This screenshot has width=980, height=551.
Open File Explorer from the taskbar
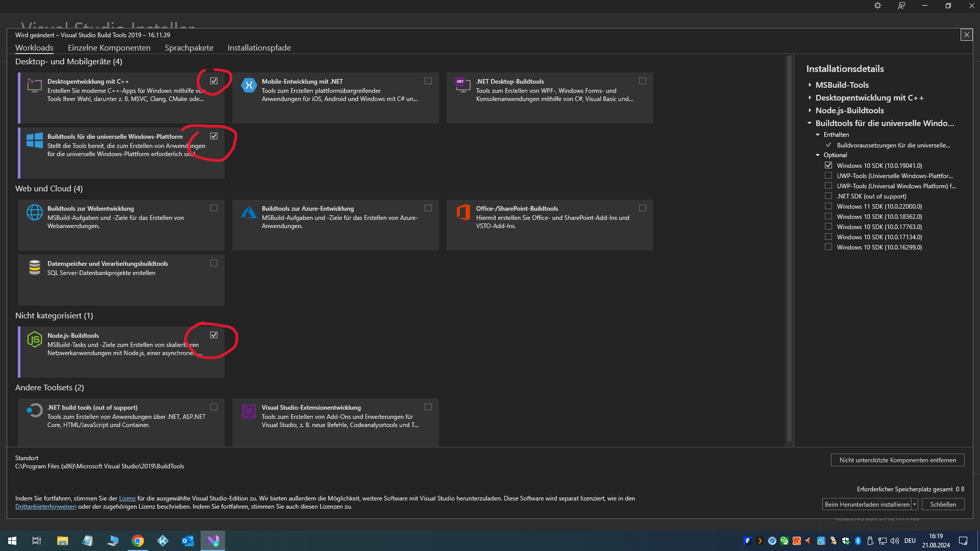click(62, 541)
